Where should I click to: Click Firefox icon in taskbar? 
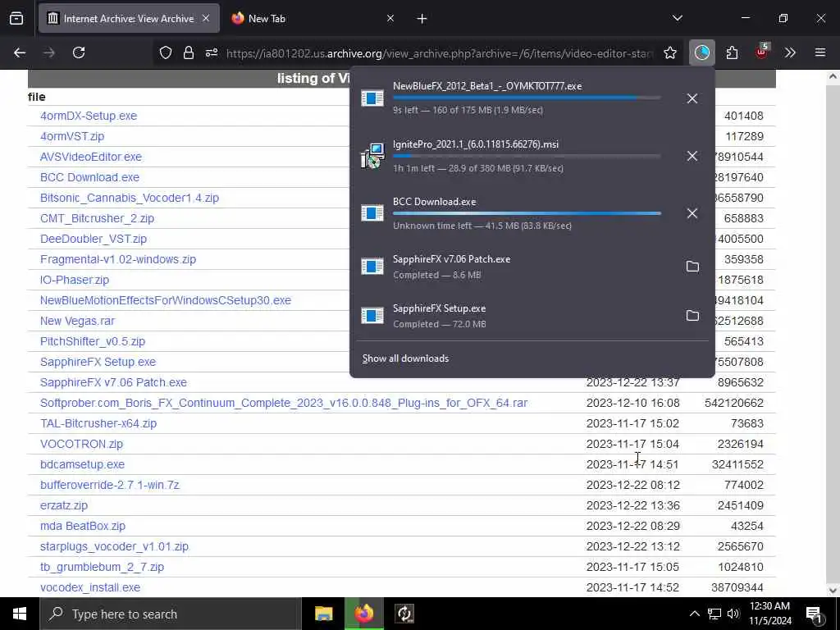coord(363,614)
